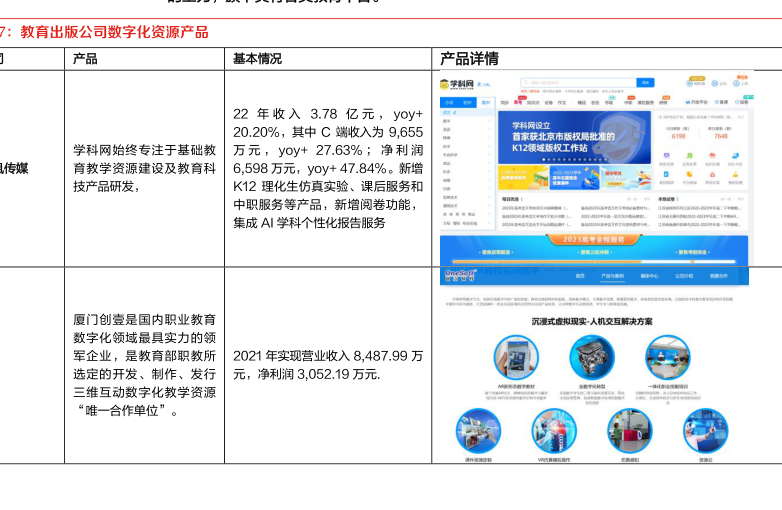Click the text 净利润3,052.19万元
Viewport: 782px width, 510px height.
point(319,374)
